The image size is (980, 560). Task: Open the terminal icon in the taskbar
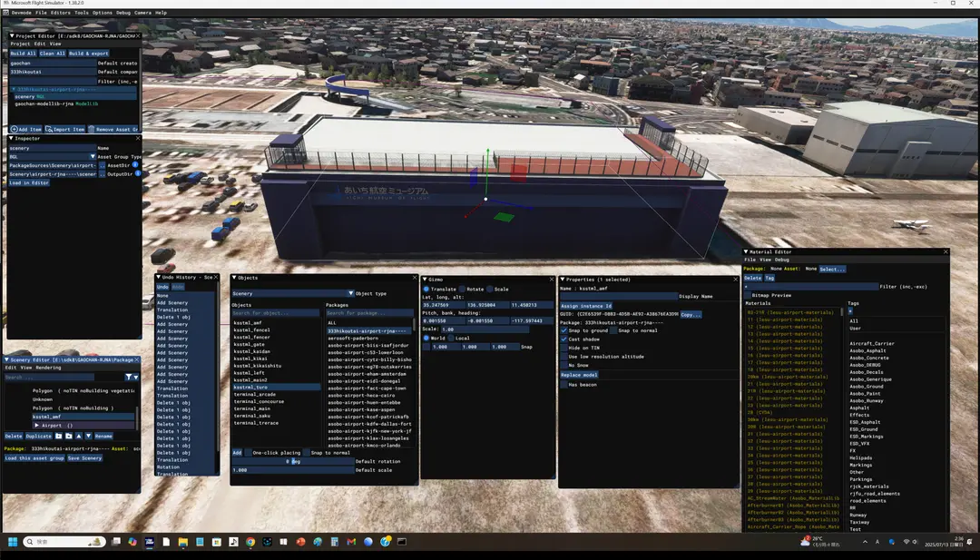click(x=402, y=542)
